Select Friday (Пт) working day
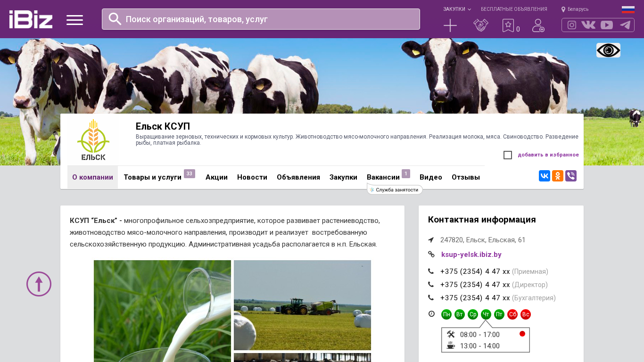This screenshot has width=644, height=362. point(499,314)
